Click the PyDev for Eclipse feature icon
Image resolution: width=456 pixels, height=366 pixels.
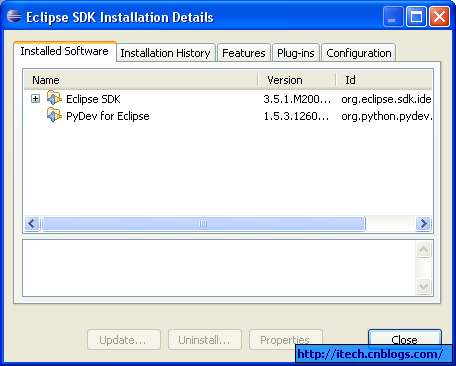tap(54, 115)
